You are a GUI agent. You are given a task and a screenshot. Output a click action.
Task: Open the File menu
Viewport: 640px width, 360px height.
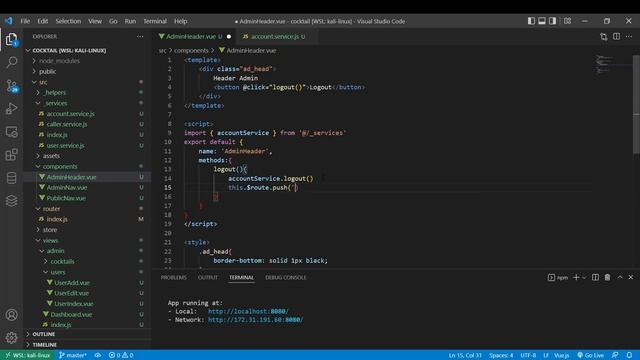click(25, 21)
